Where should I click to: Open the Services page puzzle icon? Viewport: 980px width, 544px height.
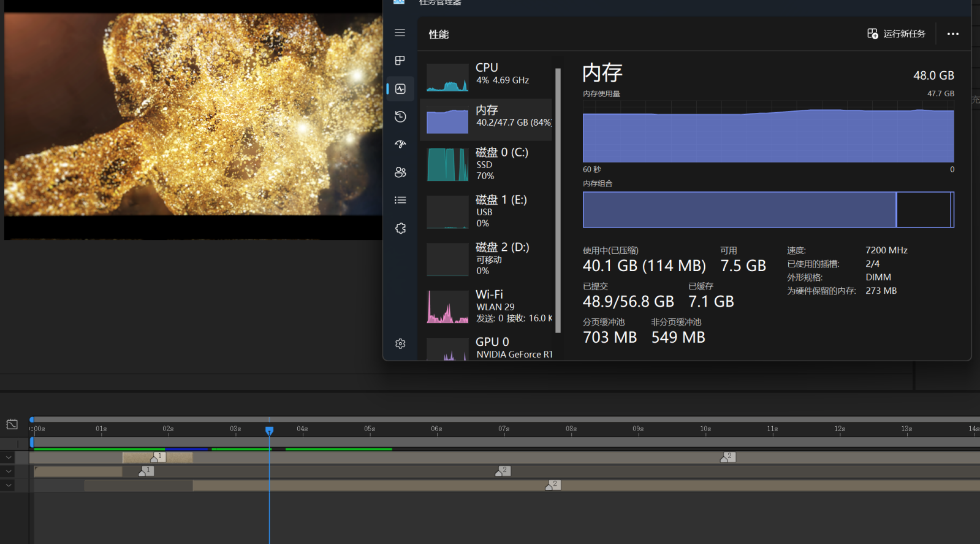[x=400, y=228]
